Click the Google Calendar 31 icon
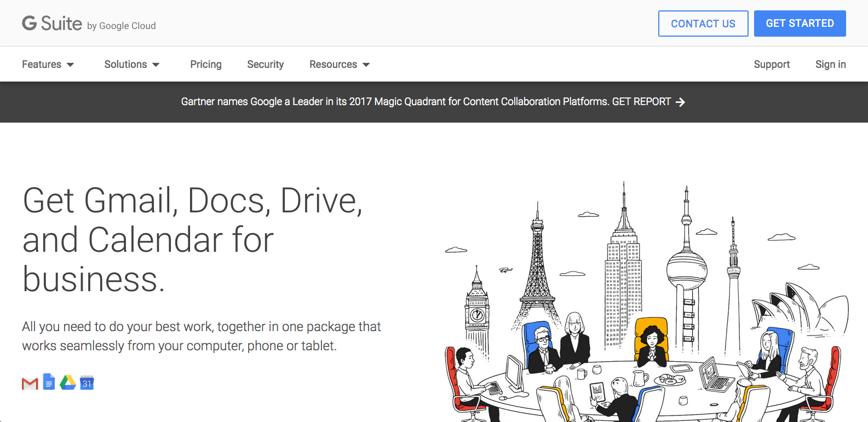This screenshot has height=422, width=868. tap(87, 383)
